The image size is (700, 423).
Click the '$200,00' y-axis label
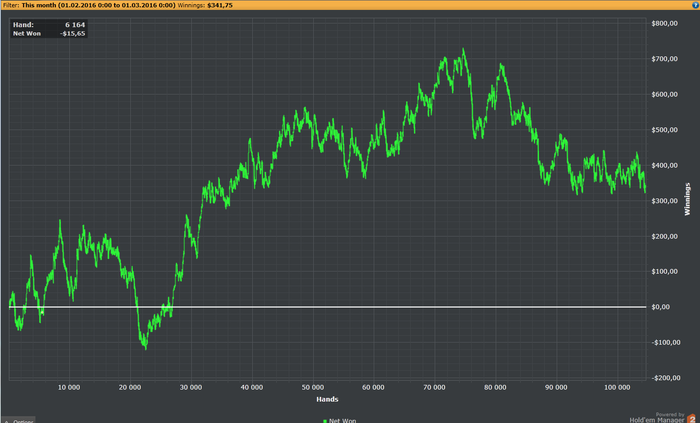665,236
